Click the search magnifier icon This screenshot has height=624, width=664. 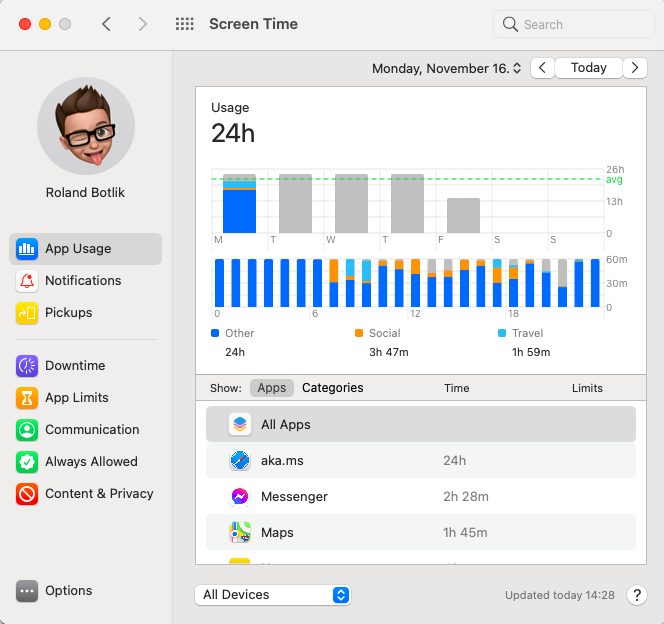[510, 24]
